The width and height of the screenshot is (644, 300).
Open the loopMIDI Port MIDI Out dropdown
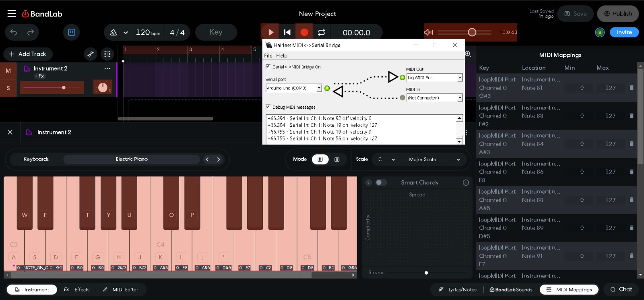coord(435,78)
